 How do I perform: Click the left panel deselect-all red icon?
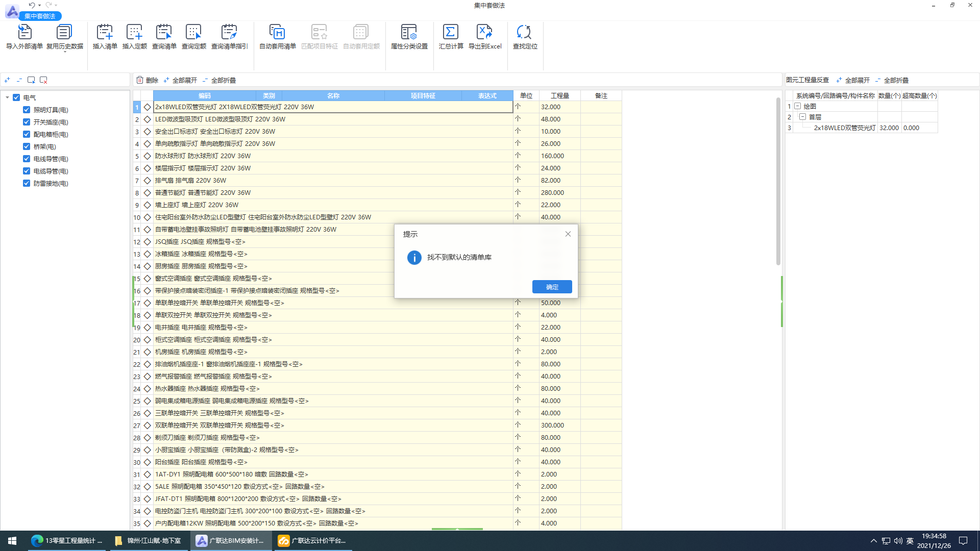[43, 80]
